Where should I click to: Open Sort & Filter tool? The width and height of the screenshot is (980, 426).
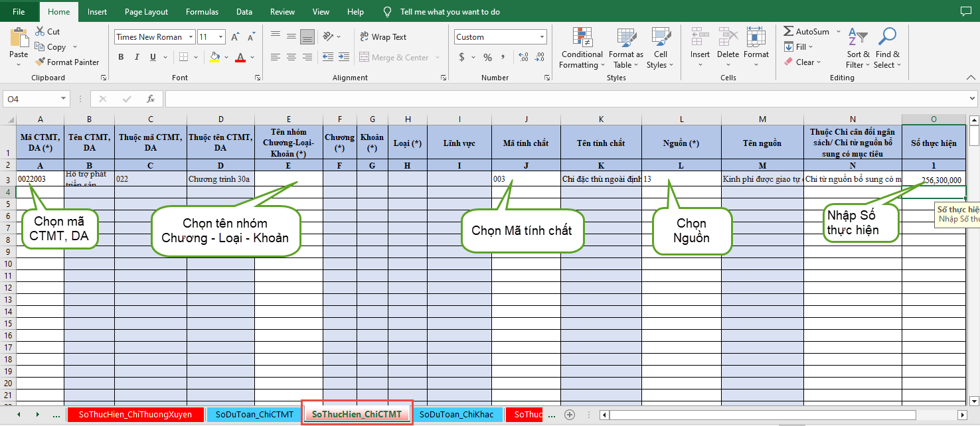coord(858,48)
